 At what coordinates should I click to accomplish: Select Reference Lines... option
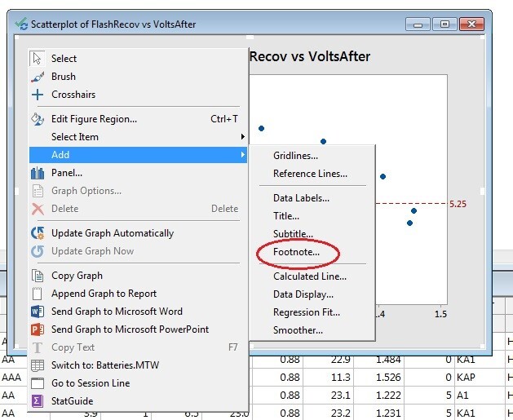point(310,174)
